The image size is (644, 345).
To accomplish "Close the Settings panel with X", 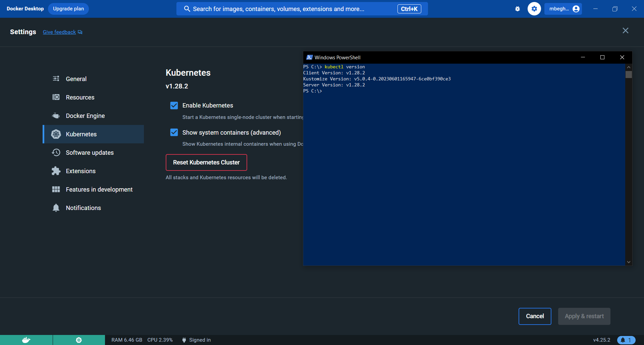I will 625,31.
